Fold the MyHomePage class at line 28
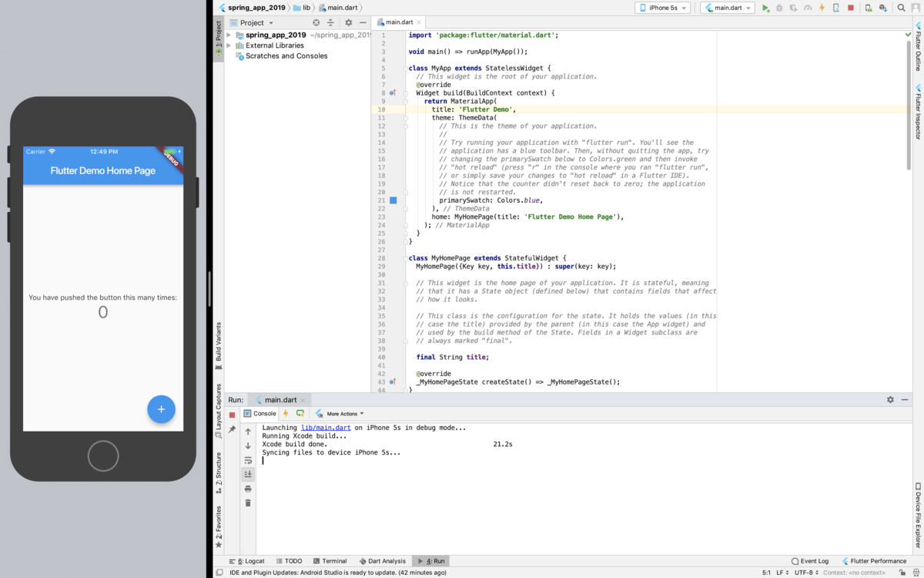The width and height of the screenshot is (924, 578). pyautogui.click(x=405, y=257)
